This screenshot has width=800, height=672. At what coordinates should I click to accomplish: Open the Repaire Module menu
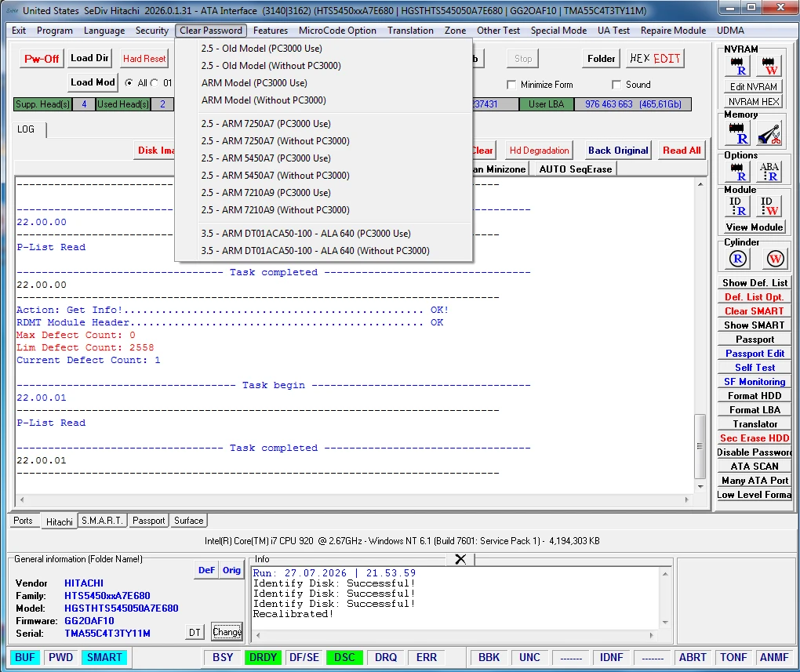tap(673, 31)
